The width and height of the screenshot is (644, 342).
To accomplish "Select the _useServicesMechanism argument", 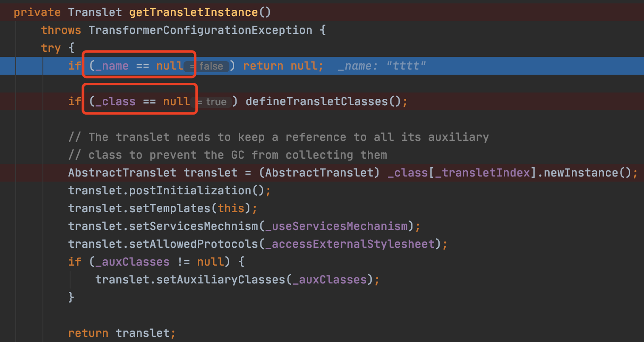I will [336, 226].
